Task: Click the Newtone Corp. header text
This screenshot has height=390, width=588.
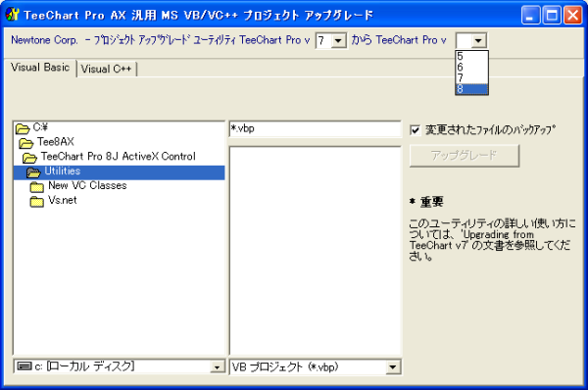Action: tap(44, 40)
